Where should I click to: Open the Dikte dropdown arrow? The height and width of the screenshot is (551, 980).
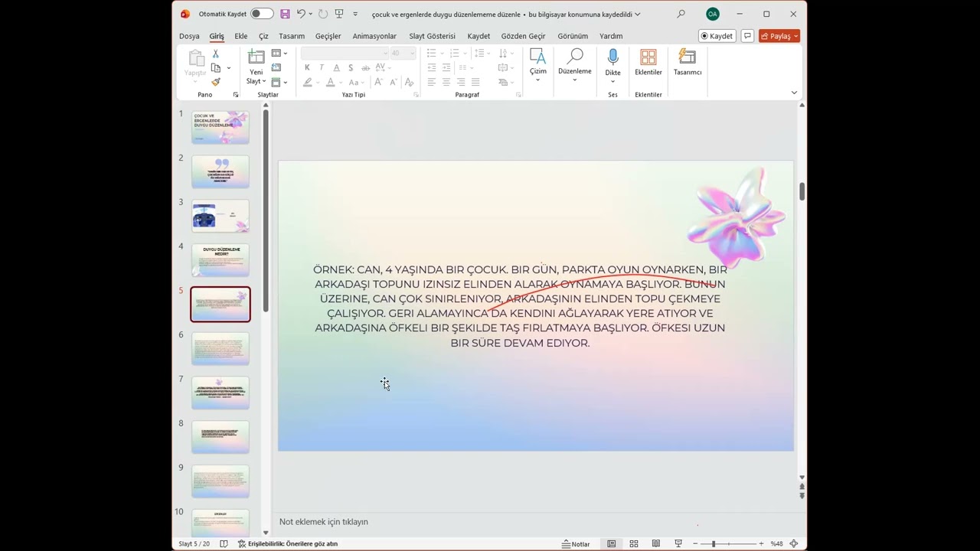coord(612,81)
